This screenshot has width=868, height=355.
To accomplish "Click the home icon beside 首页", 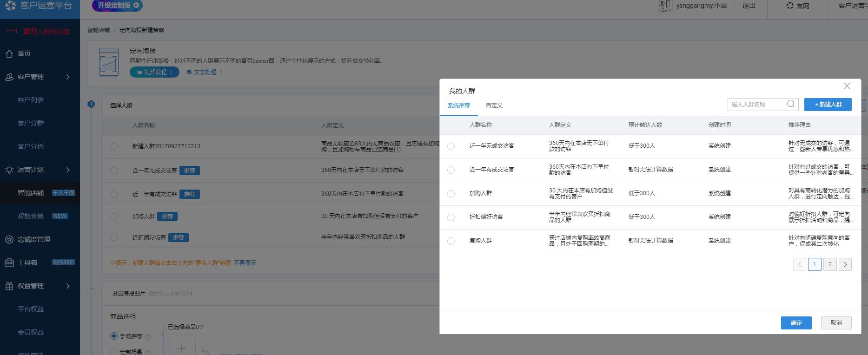I will point(9,53).
